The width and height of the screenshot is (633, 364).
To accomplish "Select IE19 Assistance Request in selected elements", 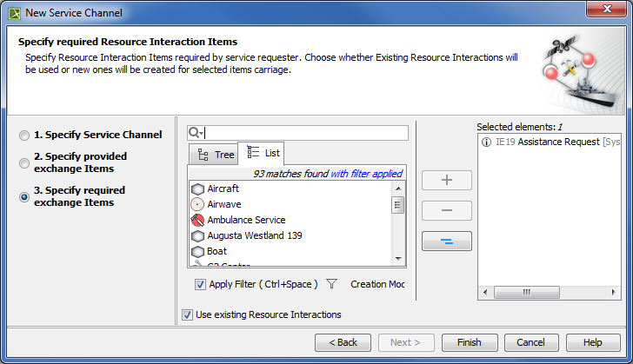I will pyautogui.click(x=550, y=142).
